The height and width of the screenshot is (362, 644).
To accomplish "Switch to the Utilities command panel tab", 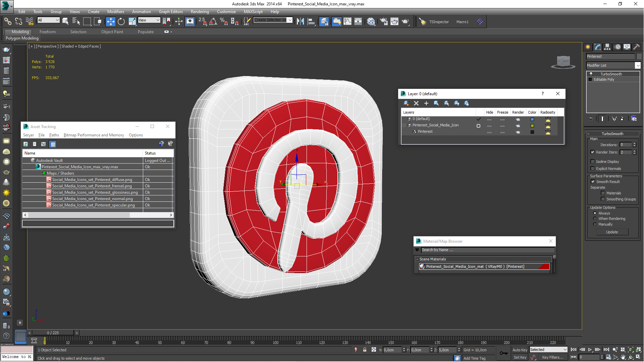I will pos(637,47).
